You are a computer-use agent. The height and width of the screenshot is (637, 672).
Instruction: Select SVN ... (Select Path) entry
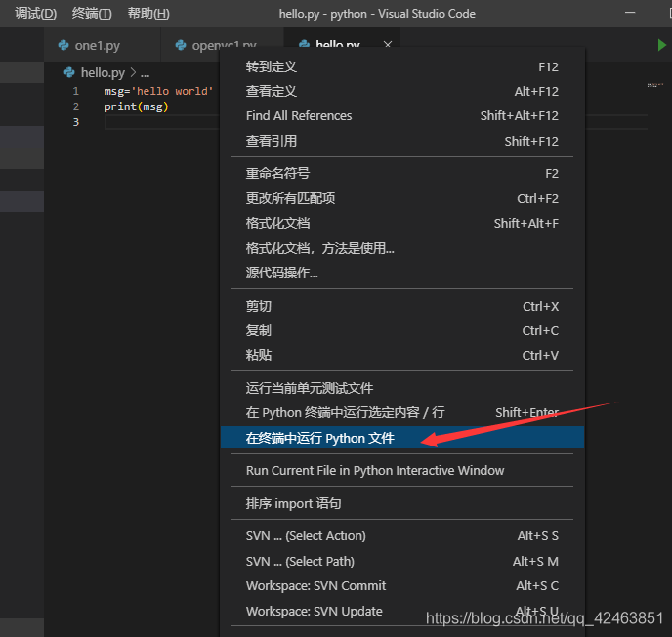point(402,561)
